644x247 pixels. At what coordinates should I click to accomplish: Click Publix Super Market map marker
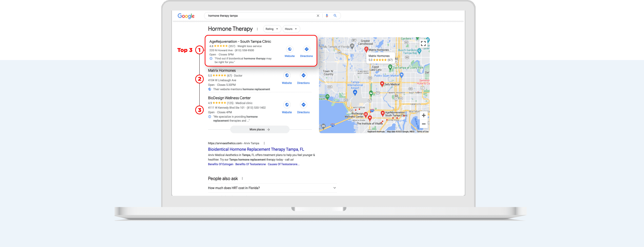tap(402, 75)
